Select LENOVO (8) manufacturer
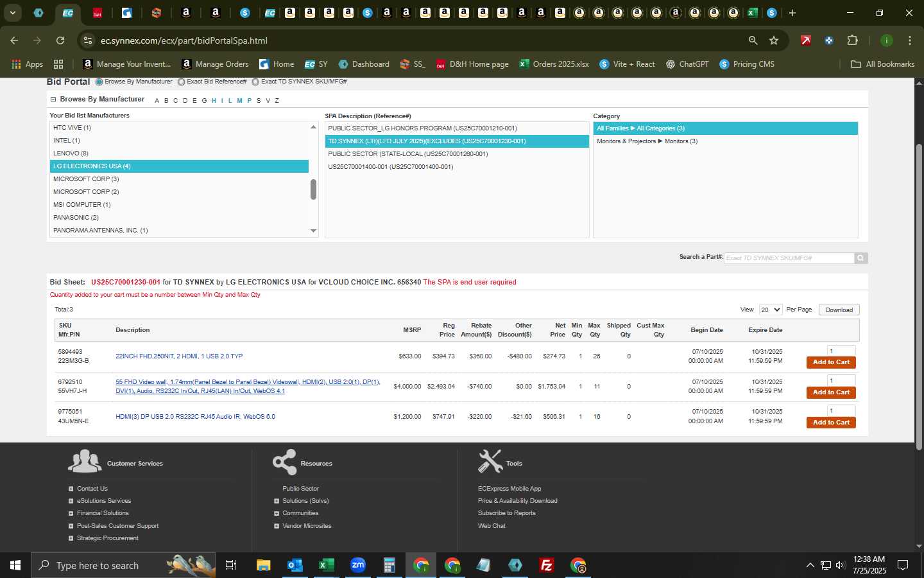The image size is (924, 578). (179, 153)
